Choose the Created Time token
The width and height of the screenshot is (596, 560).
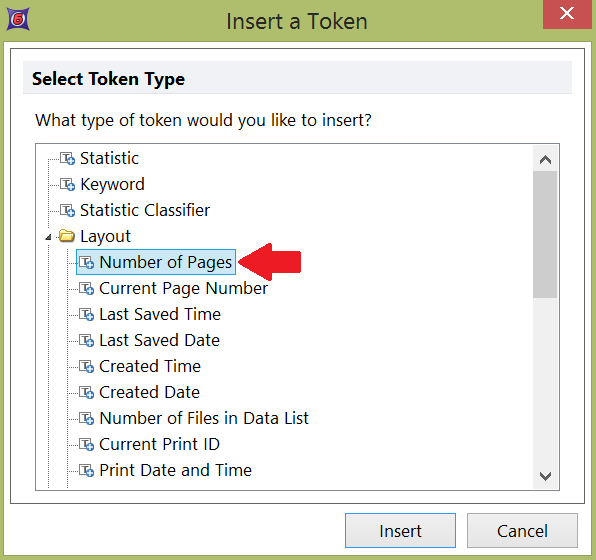click(150, 366)
